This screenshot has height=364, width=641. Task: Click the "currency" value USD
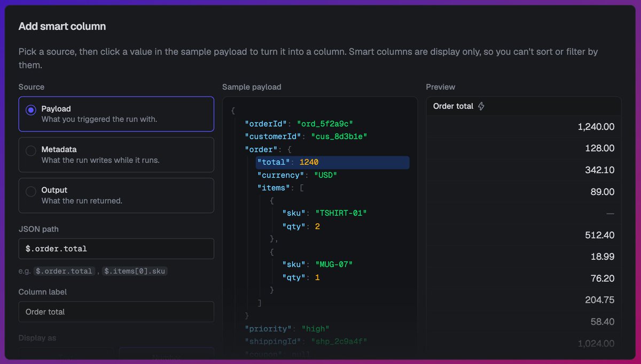click(325, 175)
